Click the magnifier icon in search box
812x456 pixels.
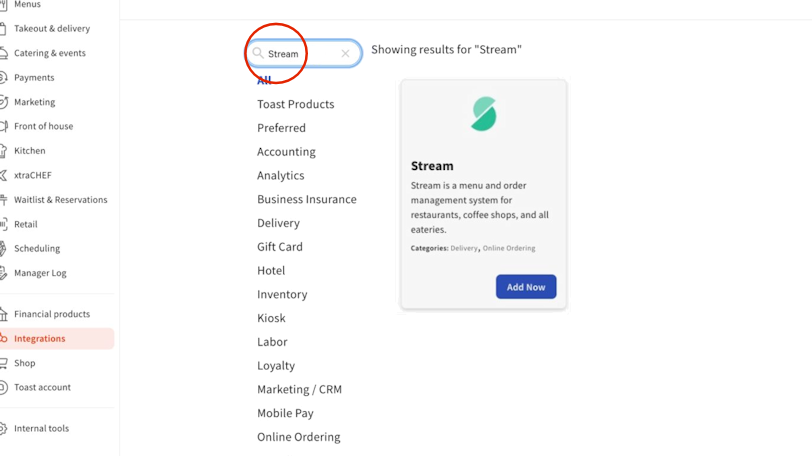[258, 53]
